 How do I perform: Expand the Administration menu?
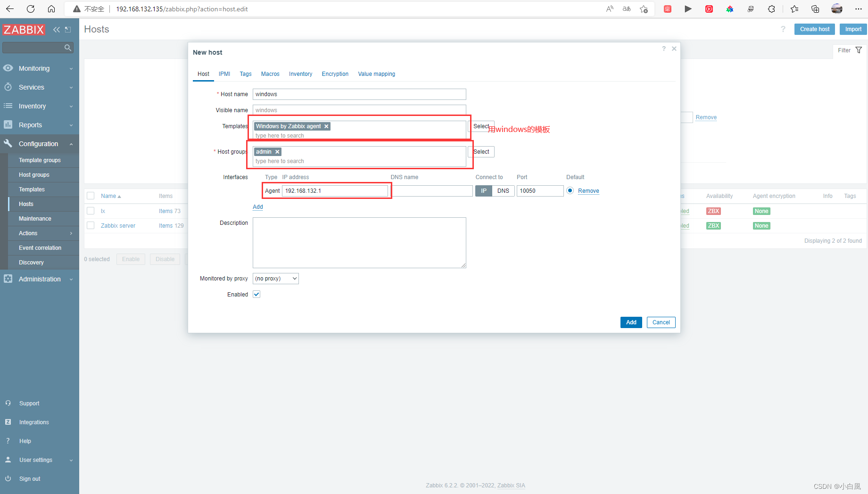40,279
